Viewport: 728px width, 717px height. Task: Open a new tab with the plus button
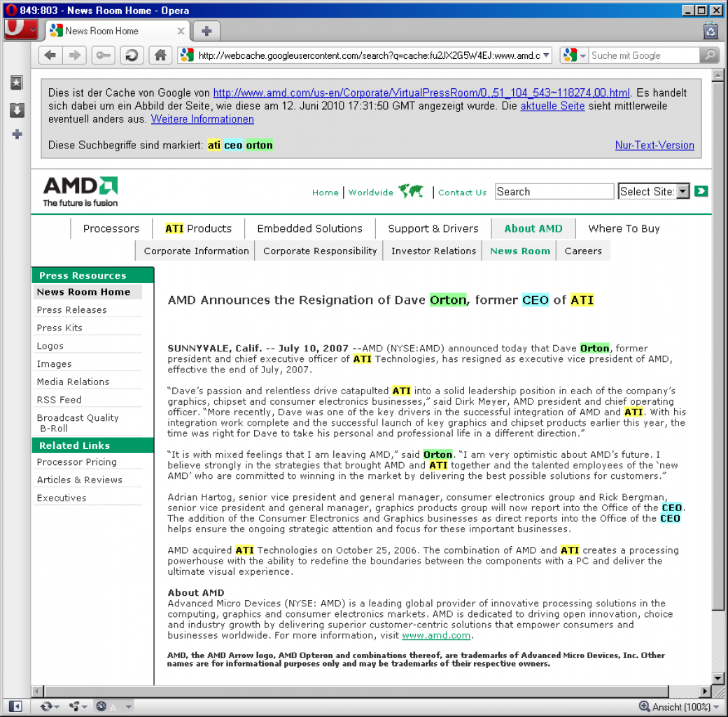pos(206,31)
